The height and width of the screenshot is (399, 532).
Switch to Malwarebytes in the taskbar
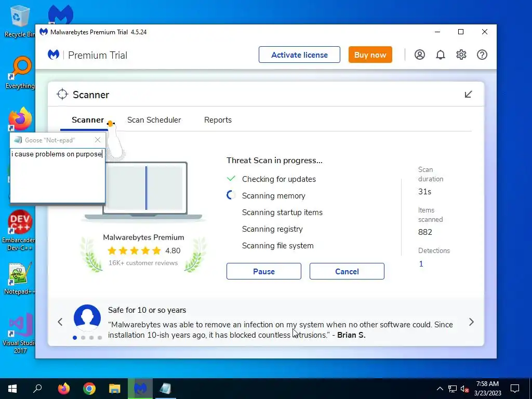(x=140, y=389)
